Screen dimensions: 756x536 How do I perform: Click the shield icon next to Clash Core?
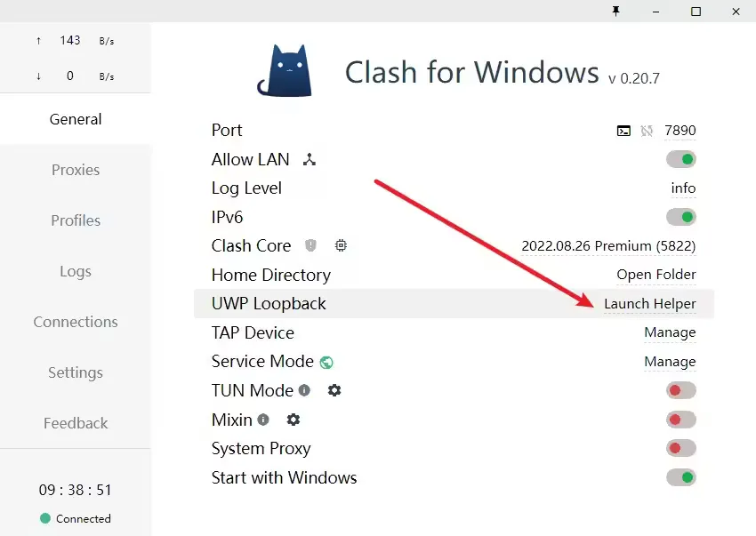click(x=310, y=245)
